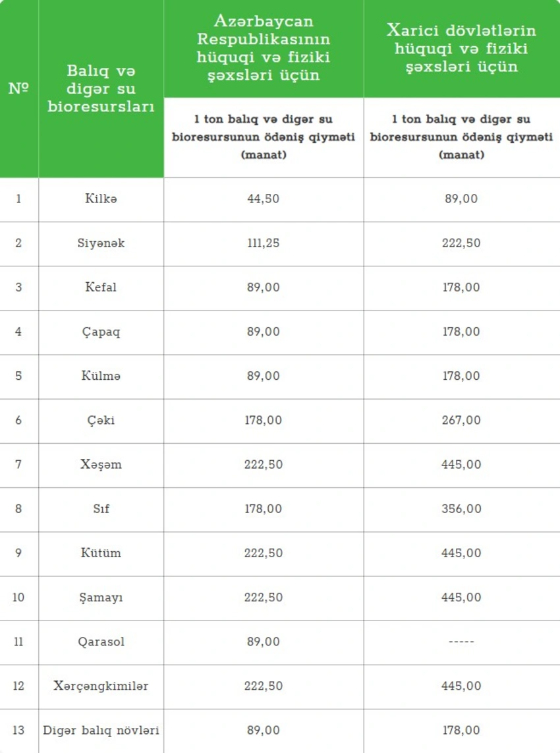560x753 pixels.
Task: Select the Xəşəm row name
Action: tap(101, 464)
